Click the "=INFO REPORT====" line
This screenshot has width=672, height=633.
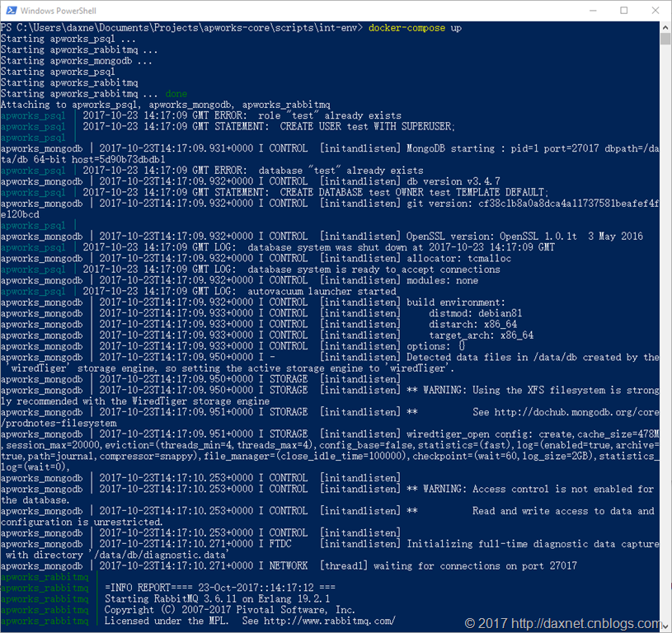[220, 588]
